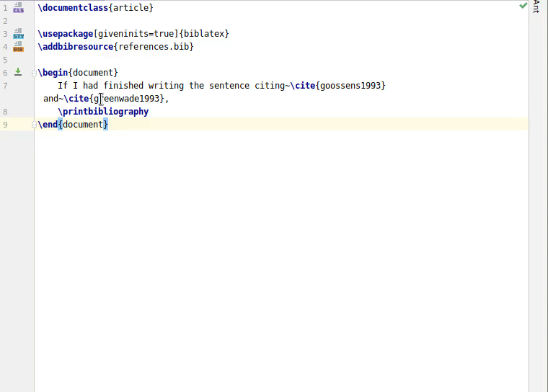This screenshot has width=548, height=392.
Task: Click the BIB gutter icon beside \addbibresource
Action: pos(19,47)
